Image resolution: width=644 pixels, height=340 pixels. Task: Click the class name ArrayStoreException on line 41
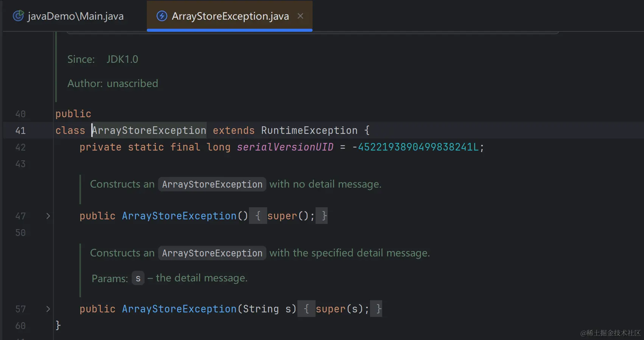click(x=149, y=130)
